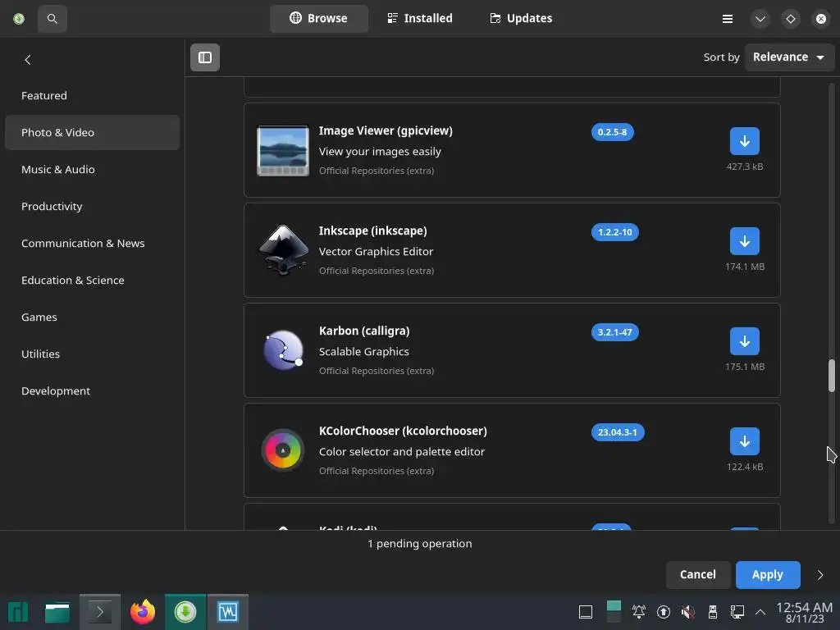Open Karbon (calligra) title

(x=364, y=331)
